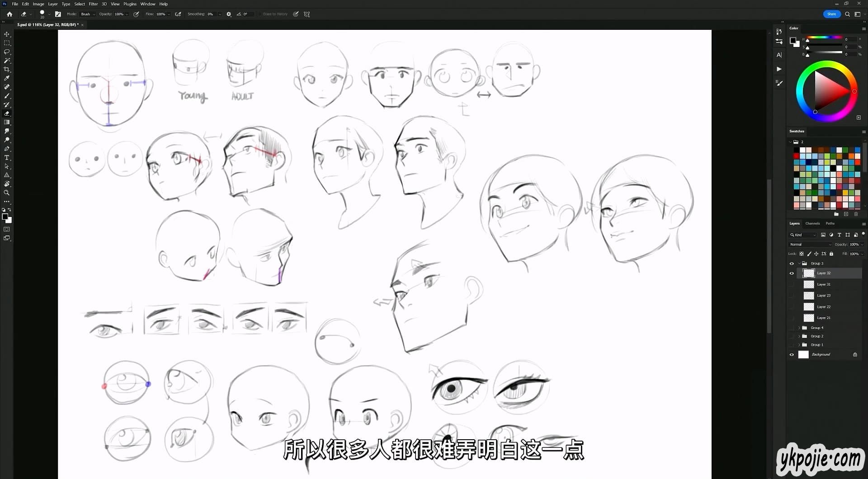The image size is (868, 479).
Task: Choose the Eyedropper tool
Action: pyautogui.click(x=7, y=78)
